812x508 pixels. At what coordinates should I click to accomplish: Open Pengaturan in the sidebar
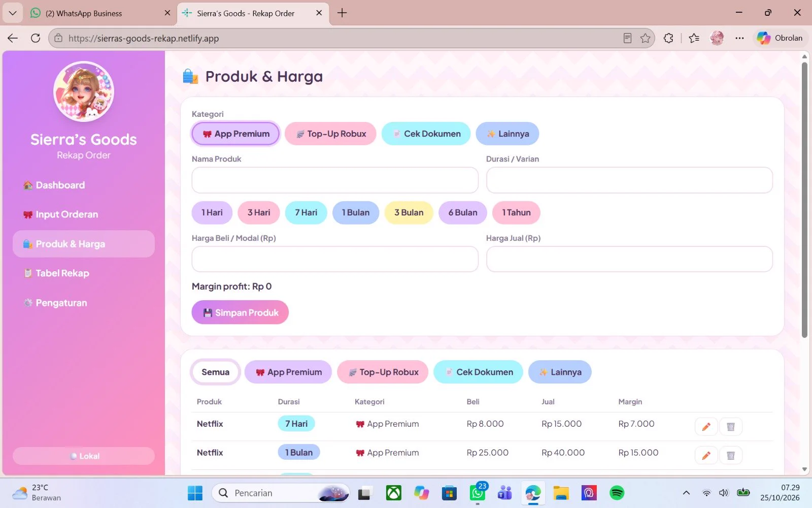pyautogui.click(x=84, y=303)
